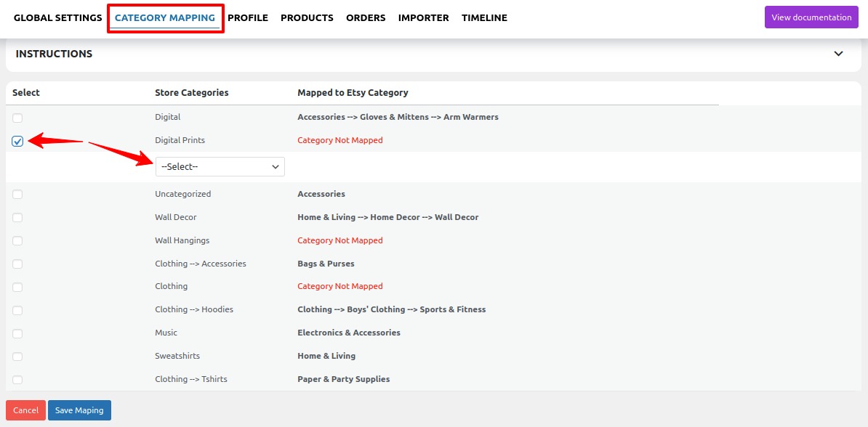Screen dimensions: 868x427
Task: Click the Save Maping button
Action: (79, 410)
